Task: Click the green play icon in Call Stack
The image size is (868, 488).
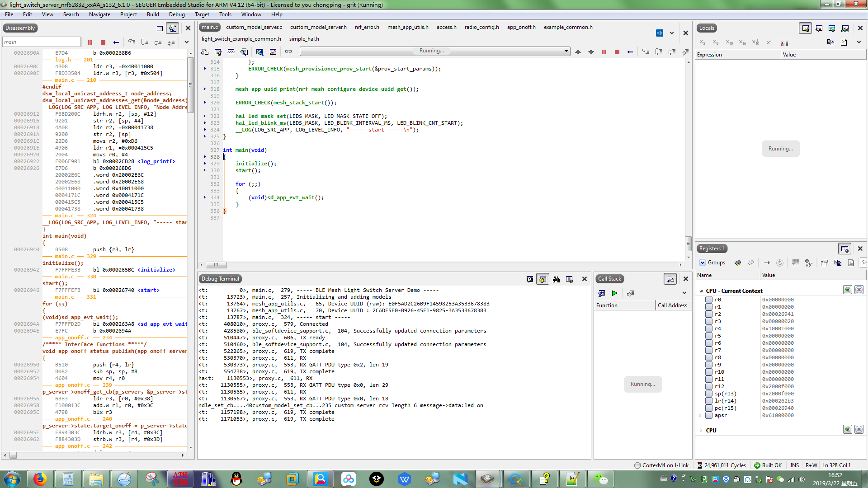Action: point(614,293)
